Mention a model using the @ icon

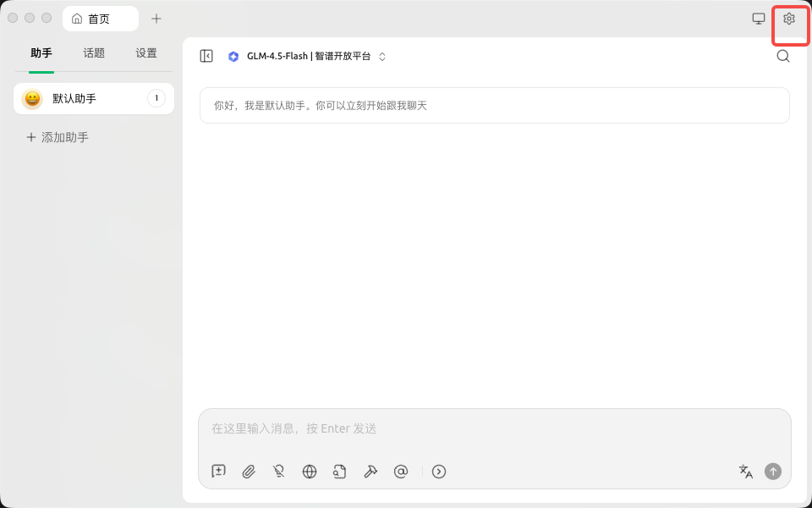point(401,472)
